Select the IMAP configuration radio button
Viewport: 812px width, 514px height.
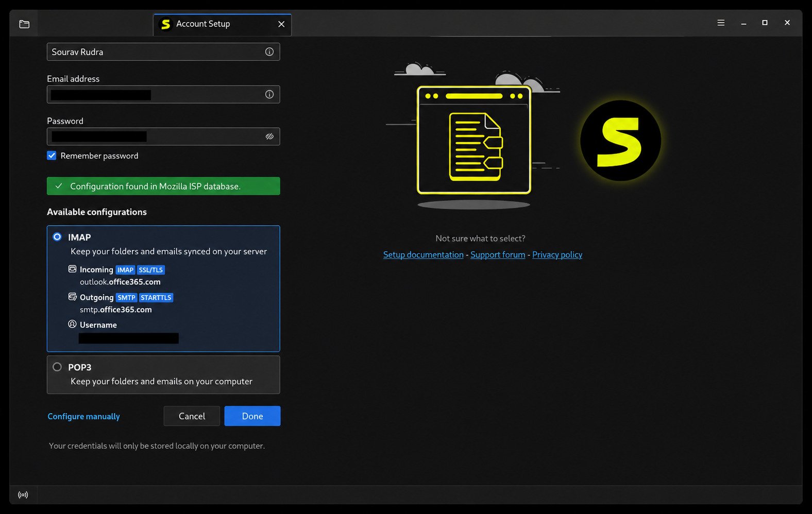point(57,237)
